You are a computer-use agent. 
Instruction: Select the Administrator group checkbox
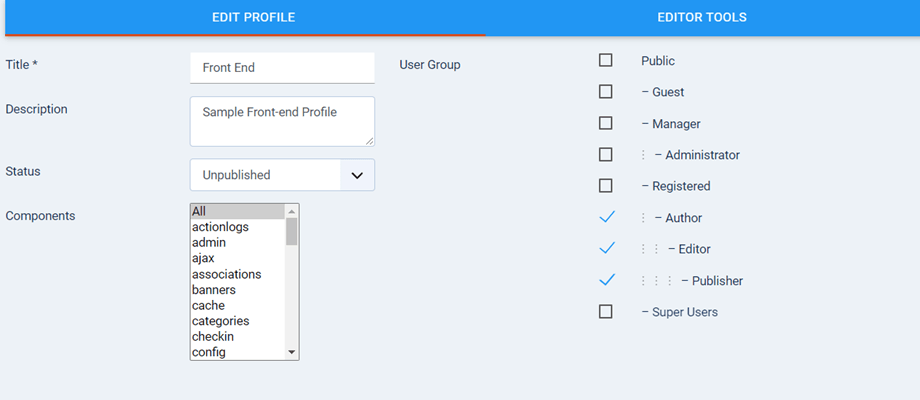click(x=606, y=155)
